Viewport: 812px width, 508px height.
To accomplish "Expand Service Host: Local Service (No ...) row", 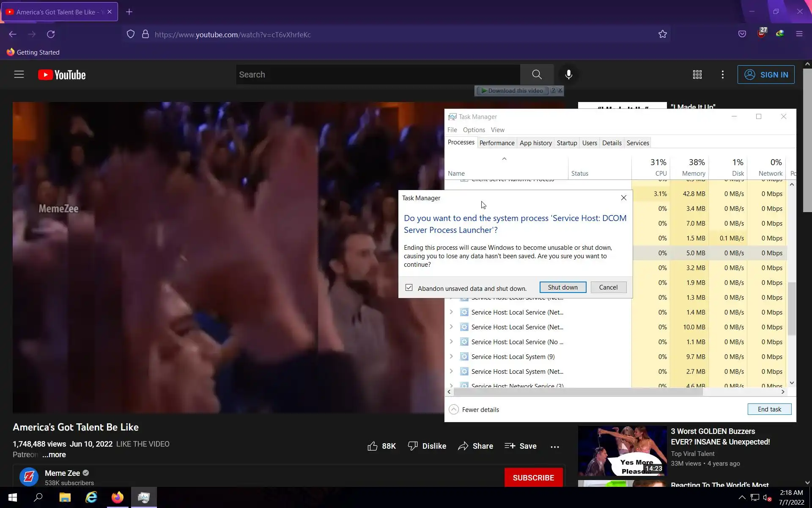I will point(451,342).
